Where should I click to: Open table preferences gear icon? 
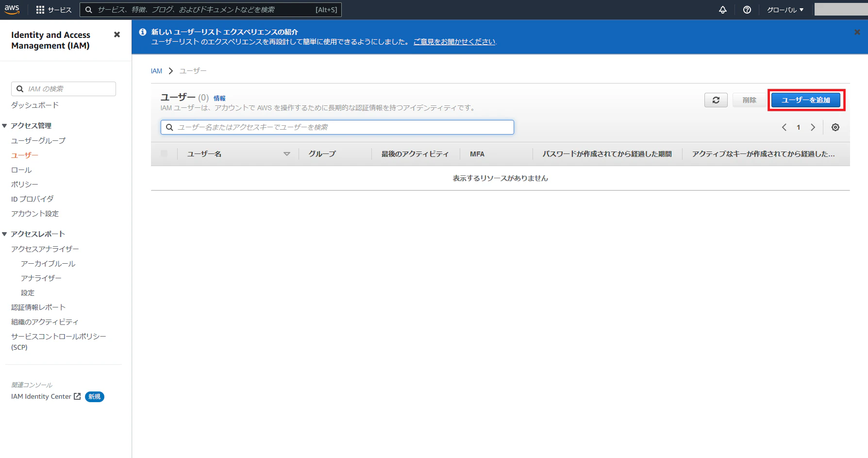[x=835, y=127]
